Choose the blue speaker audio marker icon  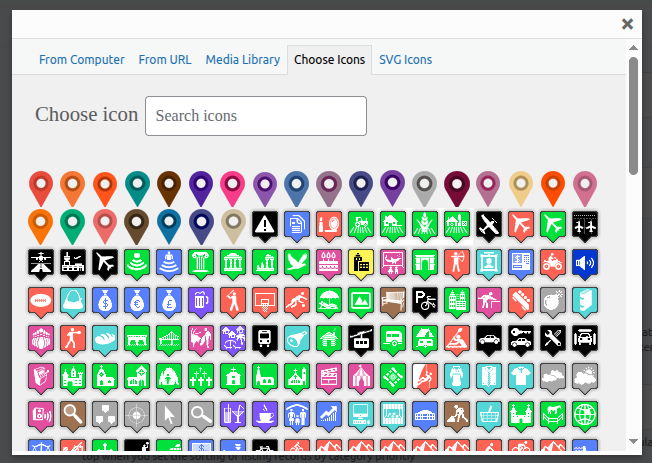tap(585, 265)
